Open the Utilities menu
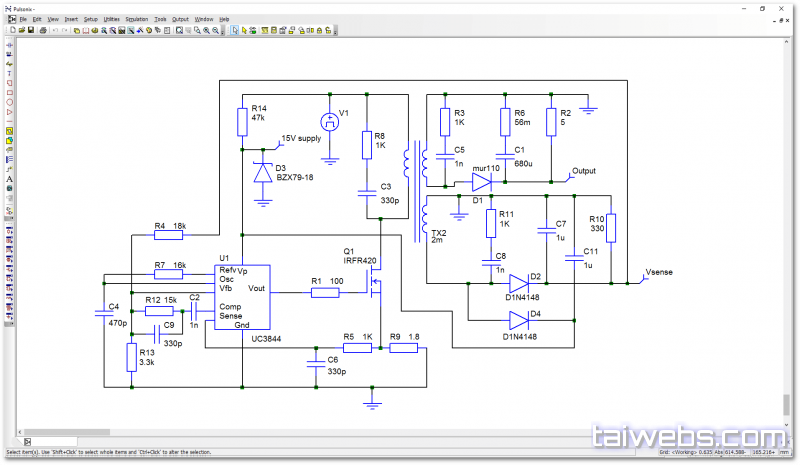The height and width of the screenshot is (465, 800). pos(111,19)
